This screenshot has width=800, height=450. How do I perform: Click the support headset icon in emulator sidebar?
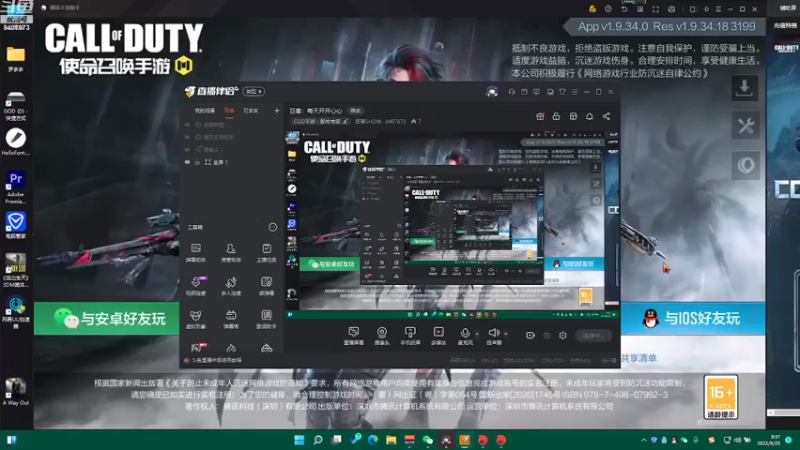[x=745, y=165]
